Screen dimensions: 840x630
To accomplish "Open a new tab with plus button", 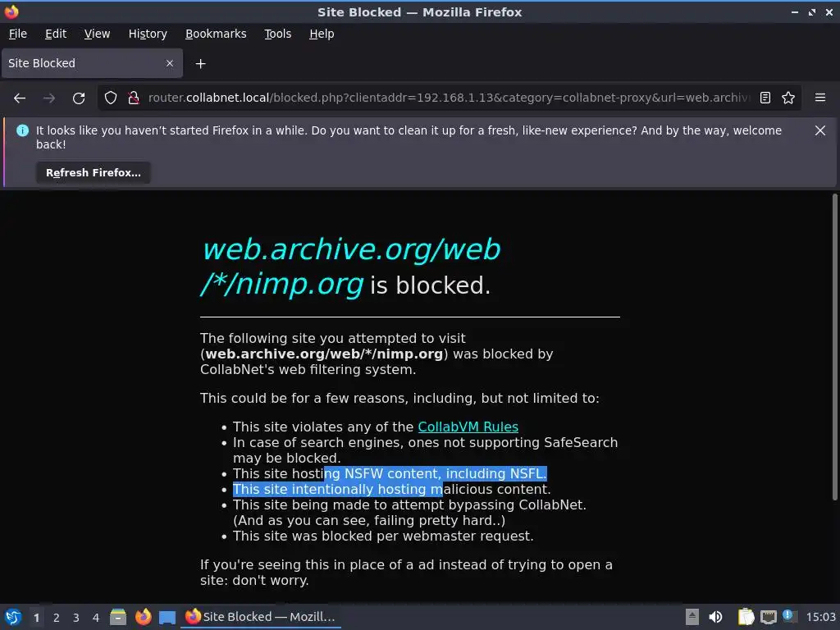I will pyautogui.click(x=200, y=64).
